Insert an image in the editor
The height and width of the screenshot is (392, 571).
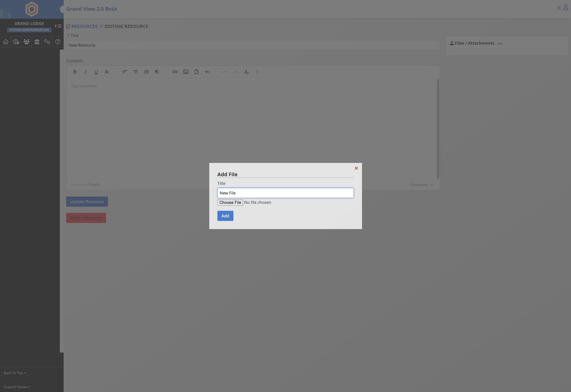[x=186, y=72]
